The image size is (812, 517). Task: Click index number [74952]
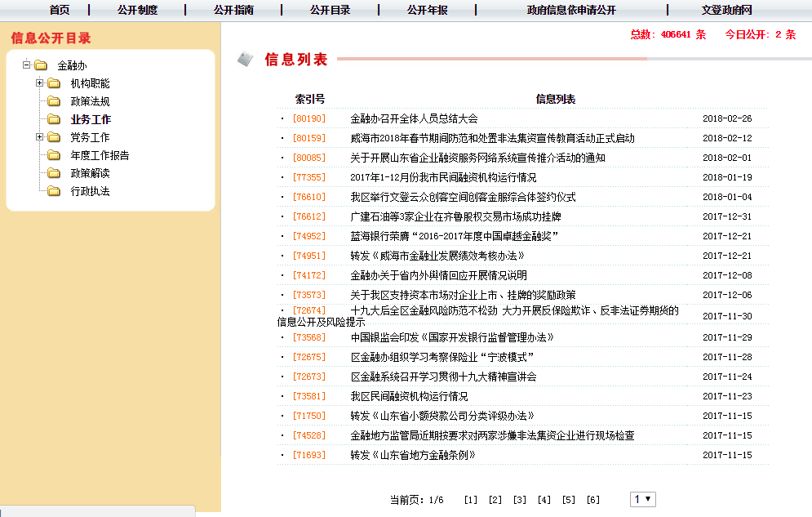[309, 236]
